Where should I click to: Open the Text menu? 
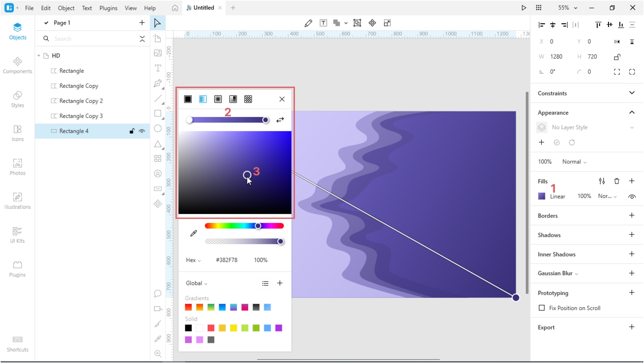tap(87, 8)
